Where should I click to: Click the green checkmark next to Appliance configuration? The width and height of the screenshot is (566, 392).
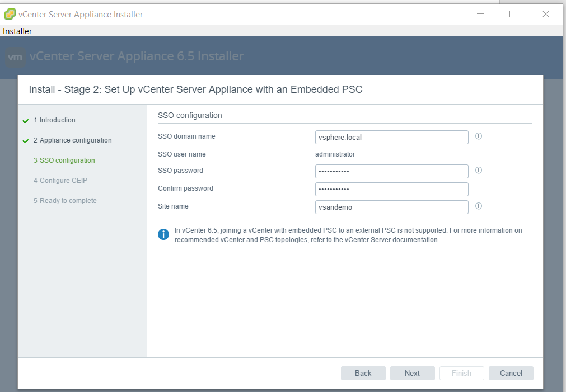click(26, 141)
